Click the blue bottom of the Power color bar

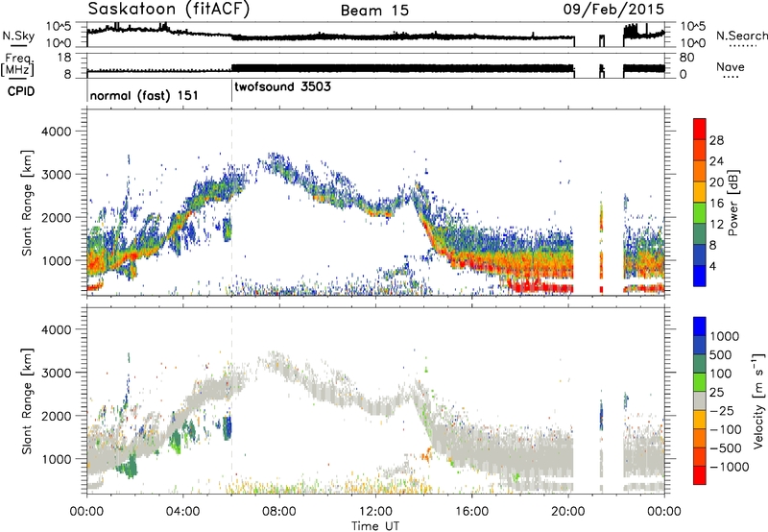point(700,276)
